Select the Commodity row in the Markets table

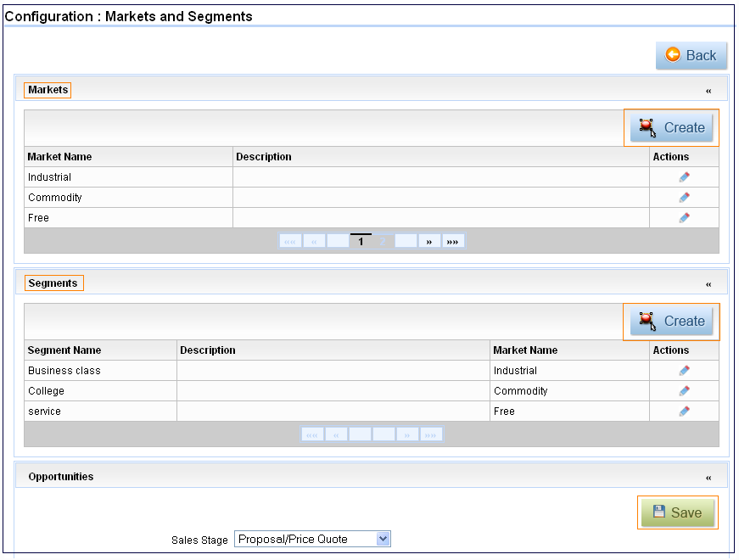click(x=372, y=198)
